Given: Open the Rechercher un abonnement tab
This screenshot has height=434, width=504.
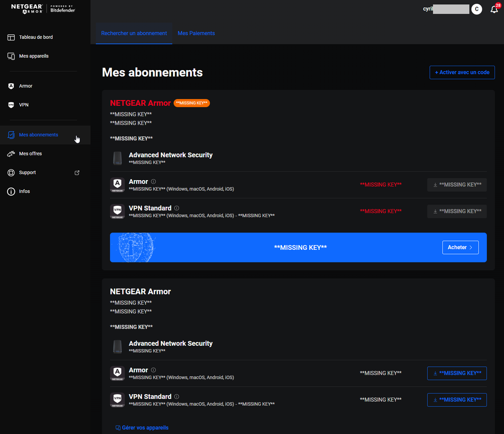Looking at the screenshot, I should pos(134,33).
